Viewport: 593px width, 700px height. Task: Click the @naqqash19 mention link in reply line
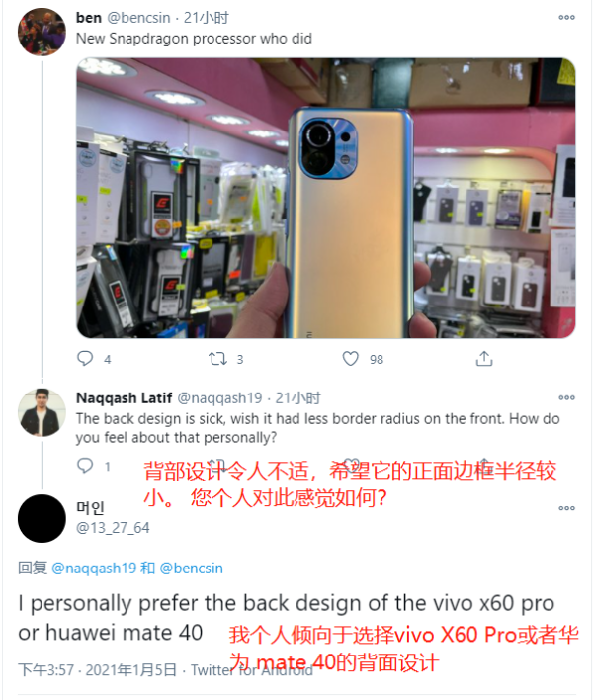pyautogui.click(x=94, y=569)
